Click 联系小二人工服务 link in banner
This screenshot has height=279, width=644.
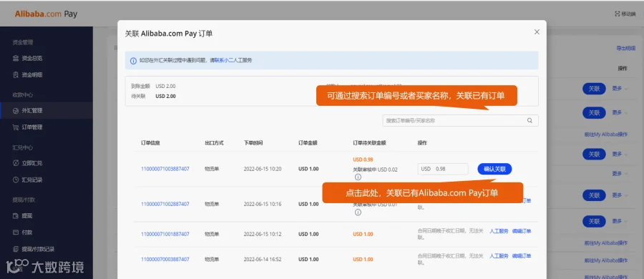233,60
